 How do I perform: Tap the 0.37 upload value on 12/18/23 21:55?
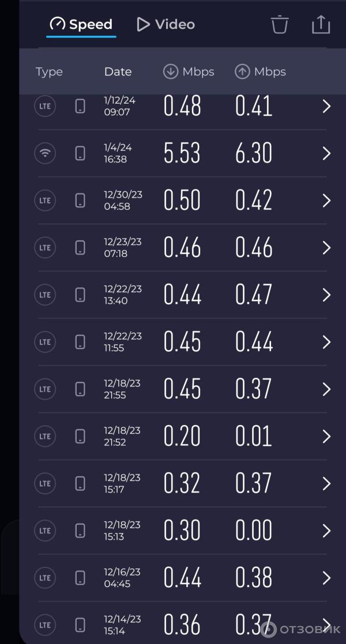pos(254,389)
